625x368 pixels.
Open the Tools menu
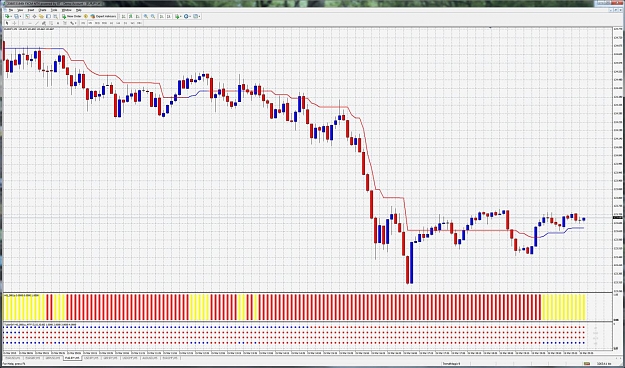(x=54, y=10)
